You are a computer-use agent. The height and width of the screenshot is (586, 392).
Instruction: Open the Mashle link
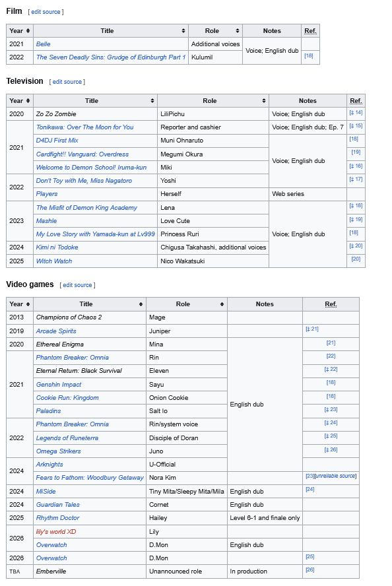point(46,221)
